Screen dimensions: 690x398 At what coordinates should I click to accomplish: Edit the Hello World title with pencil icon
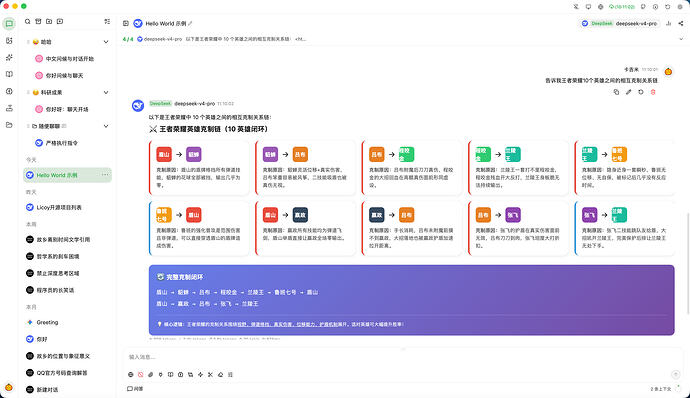[x=190, y=23]
